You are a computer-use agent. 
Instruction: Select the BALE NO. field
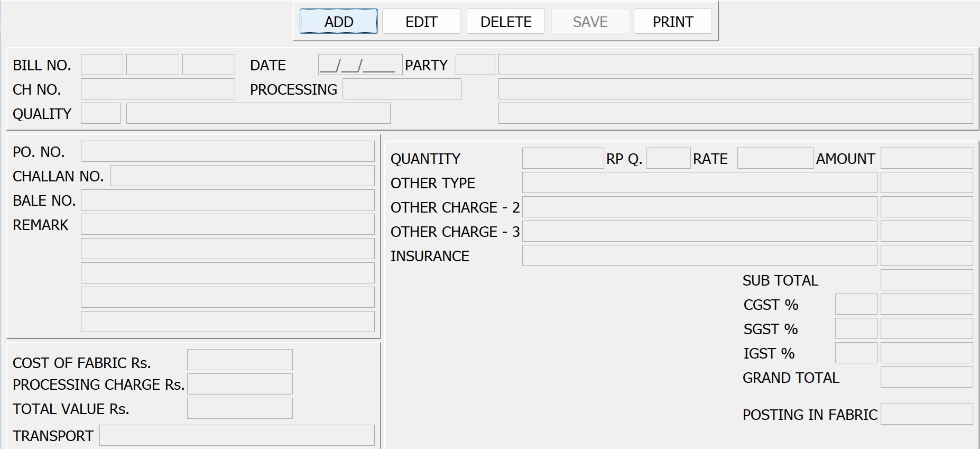227,200
